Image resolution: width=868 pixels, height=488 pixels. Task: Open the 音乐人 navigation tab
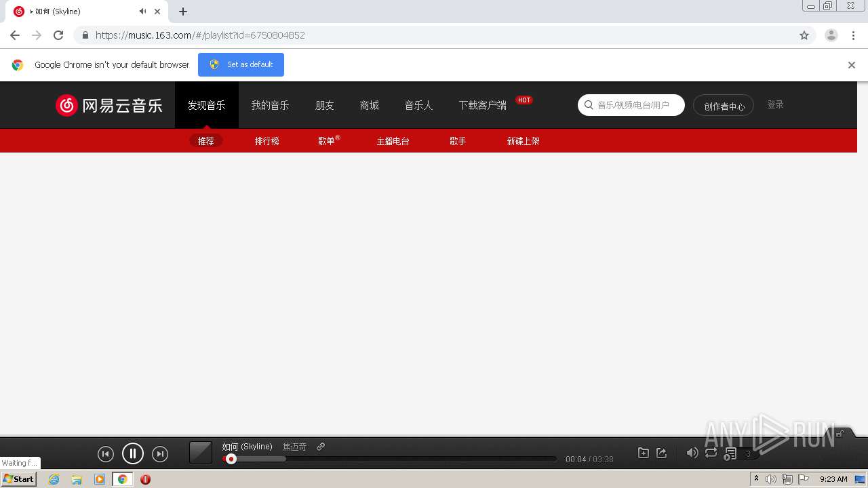pyautogui.click(x=418, y=105)
